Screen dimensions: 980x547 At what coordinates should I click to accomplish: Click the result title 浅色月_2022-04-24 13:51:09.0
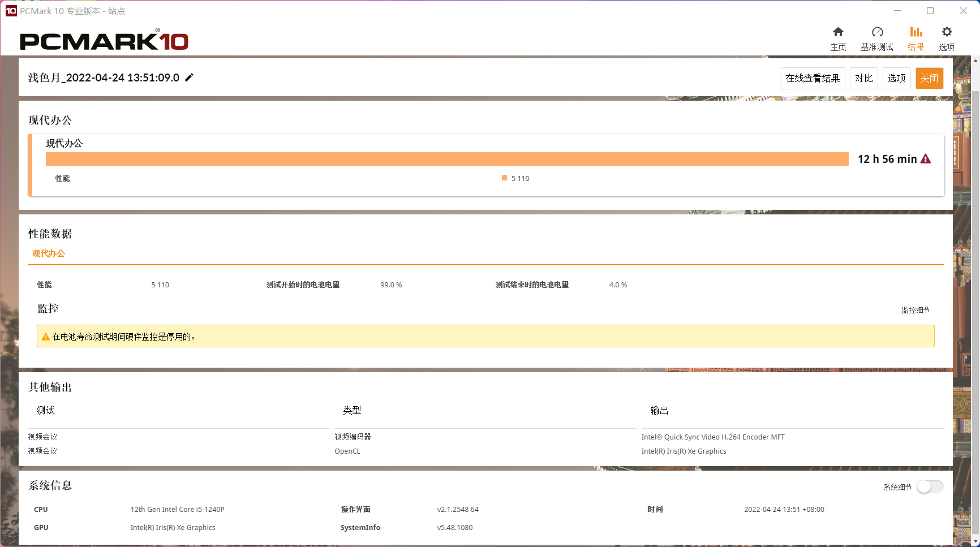(x=104, y=77)
